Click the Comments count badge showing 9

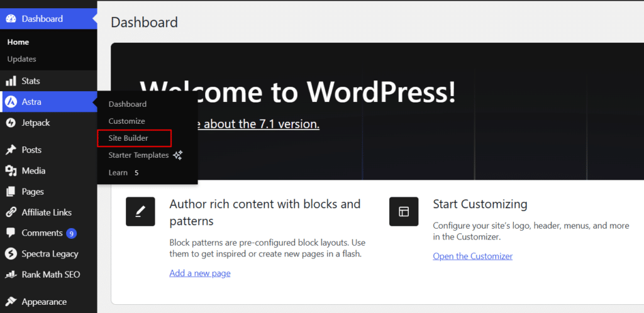point(72,234)
